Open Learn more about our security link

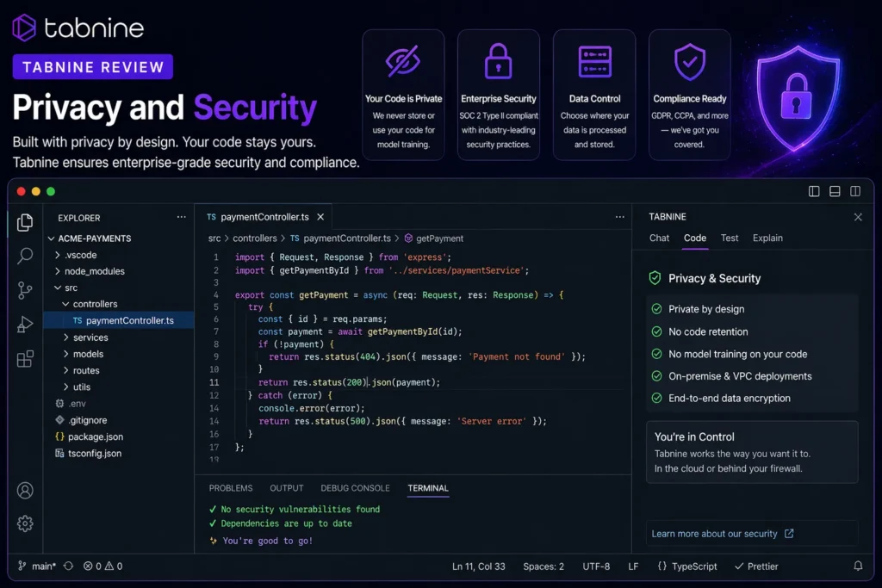click(723, 534)
